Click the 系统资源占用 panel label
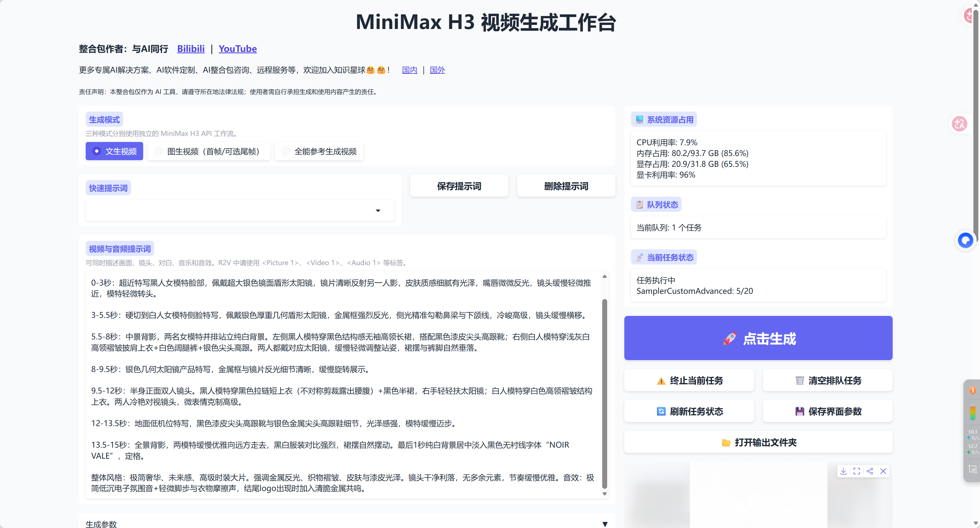Viewport: 980px width, 528px height. tap(664, 119)
